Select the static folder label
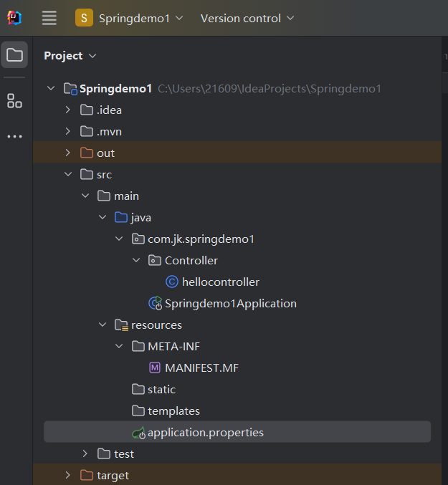The image size is (448, 485). (x=161, y=390)
